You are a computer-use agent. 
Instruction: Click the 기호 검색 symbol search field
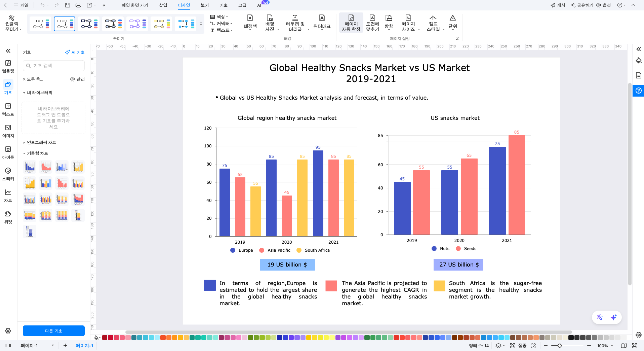coord(54,66)
